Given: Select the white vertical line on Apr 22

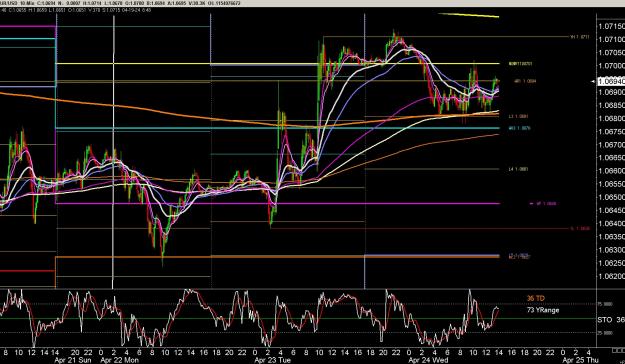Looking at the screenshot, I should pos(114,152).
